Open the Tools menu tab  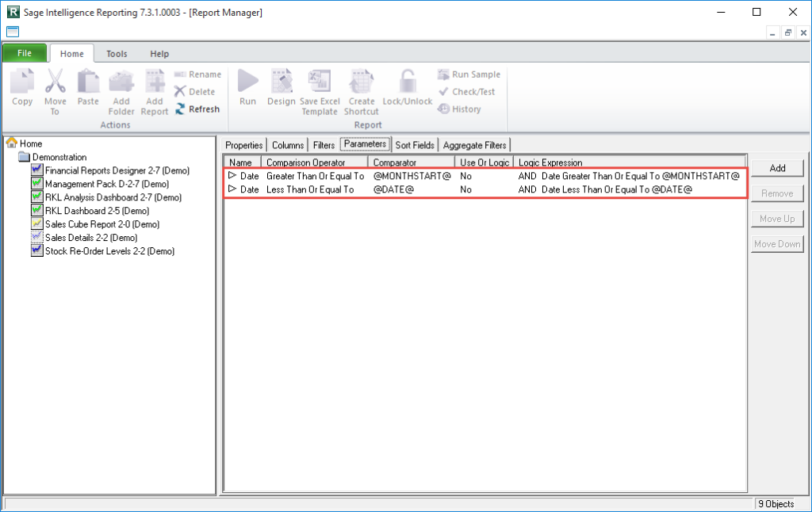point(116,53)
